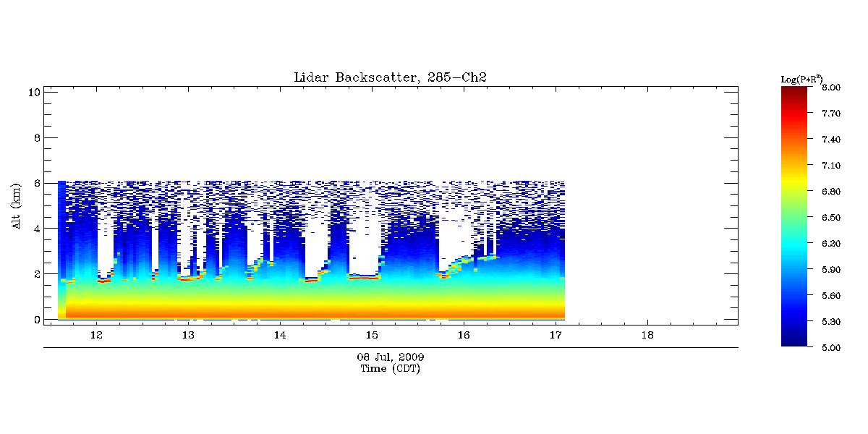Click the colorbar value '5.90'
The image size is (868, 434).
[x=832, y=270]
